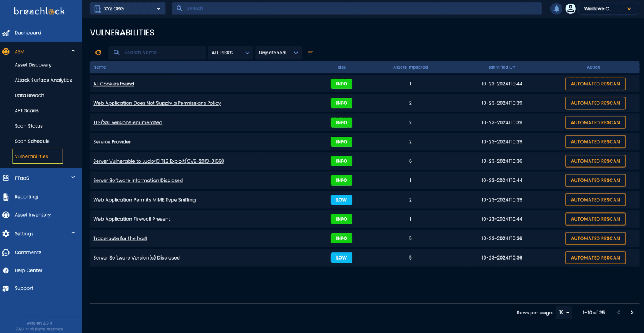The height and width of the screenshot is (333, 644).
Task: Click the Risk column header
Action: tap(342, 67)
